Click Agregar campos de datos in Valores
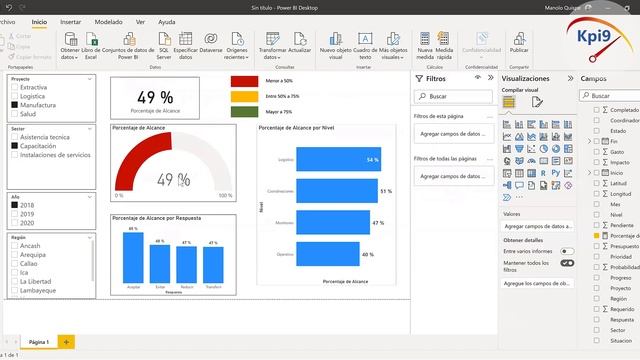Viewport: 640px width, 360px height. tap(537, 226)
